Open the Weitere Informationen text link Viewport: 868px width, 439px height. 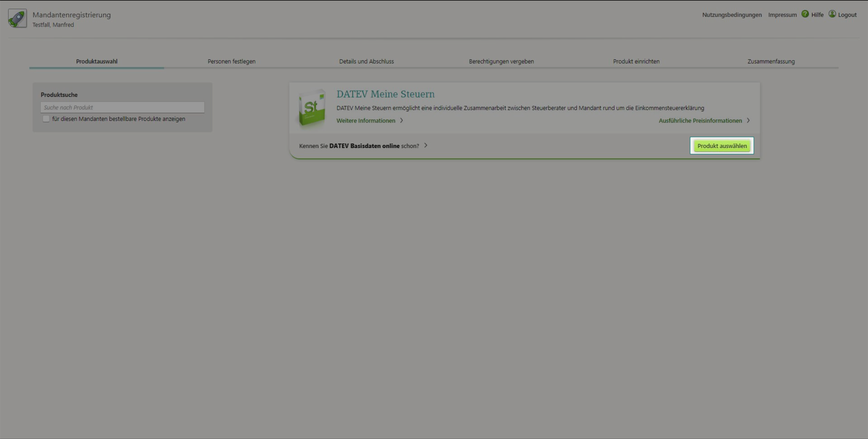pyautogui.click(x=365, y=121)
